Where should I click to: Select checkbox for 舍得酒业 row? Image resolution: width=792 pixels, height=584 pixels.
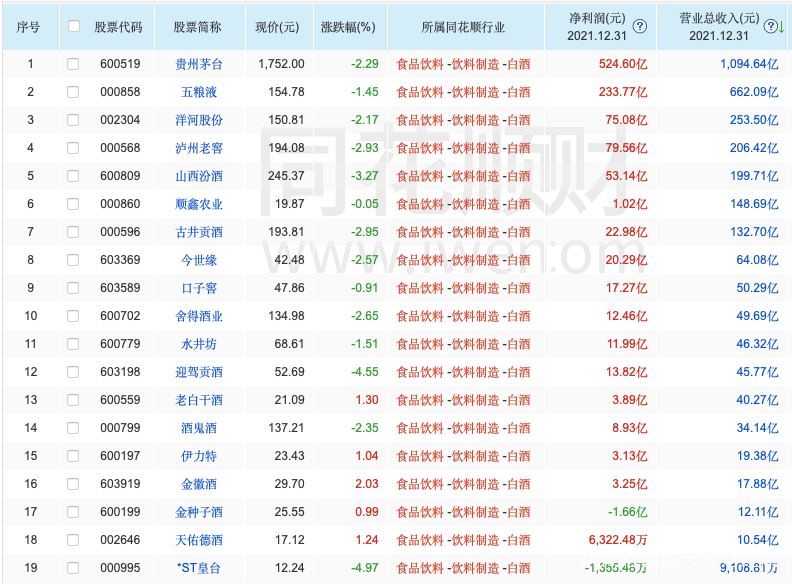pyautogui.click(x=73, y=316)
